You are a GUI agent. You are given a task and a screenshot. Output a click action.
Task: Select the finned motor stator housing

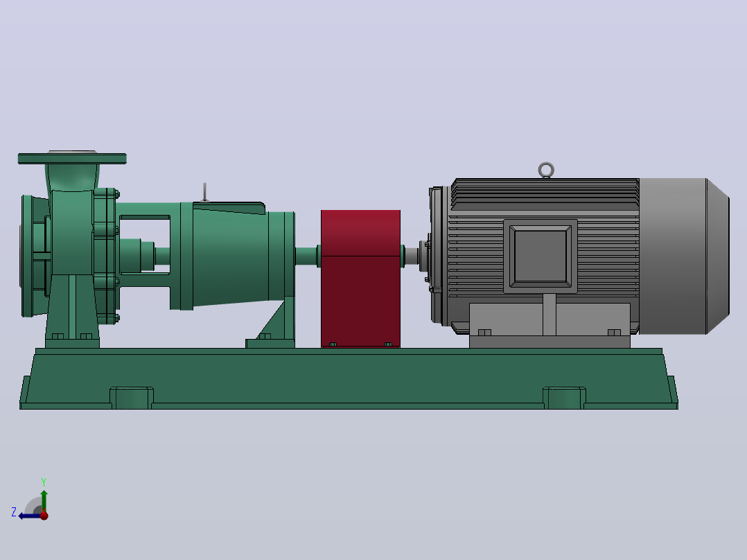[543, 256]
